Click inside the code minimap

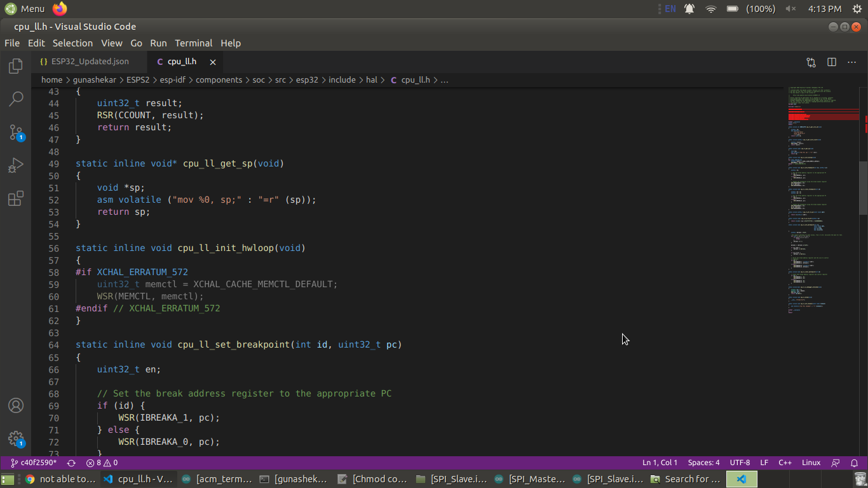(x=823, y=200)
